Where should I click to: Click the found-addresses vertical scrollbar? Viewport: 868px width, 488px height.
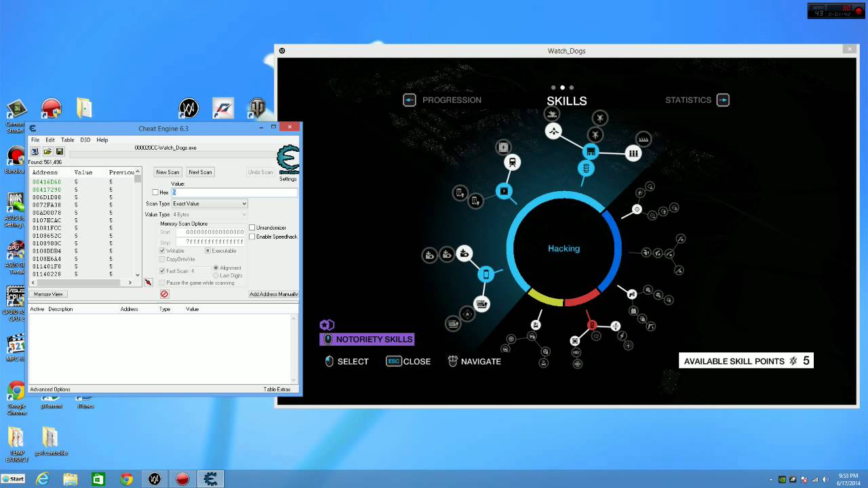(138, 223)
